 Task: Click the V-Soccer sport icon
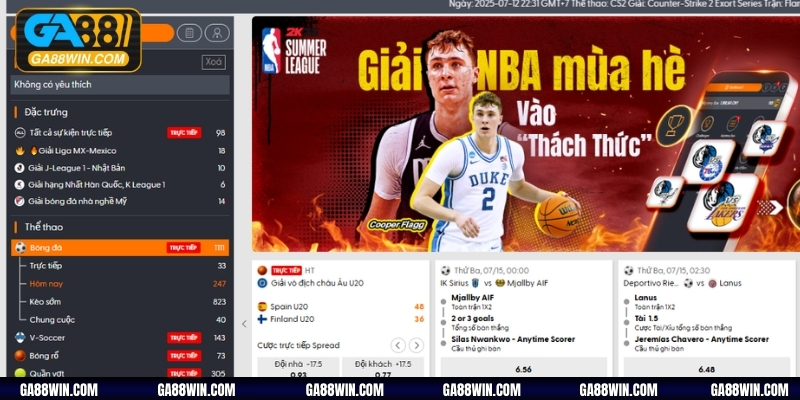pos(20,338)
